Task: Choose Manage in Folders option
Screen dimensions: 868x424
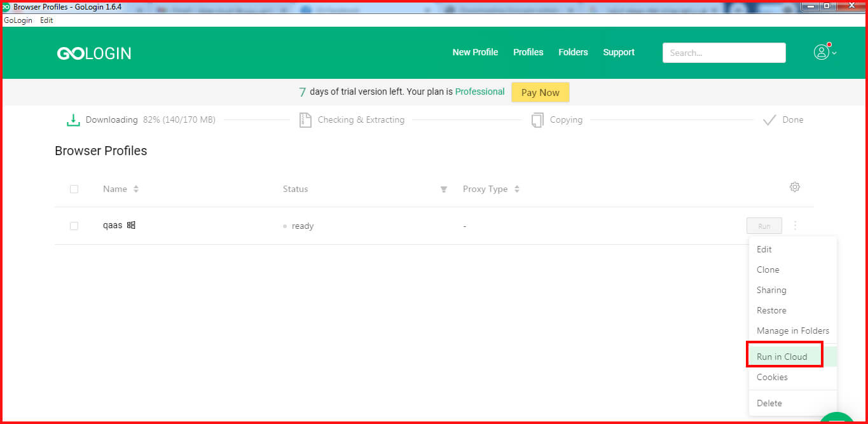Action: (x=793, y=331)
